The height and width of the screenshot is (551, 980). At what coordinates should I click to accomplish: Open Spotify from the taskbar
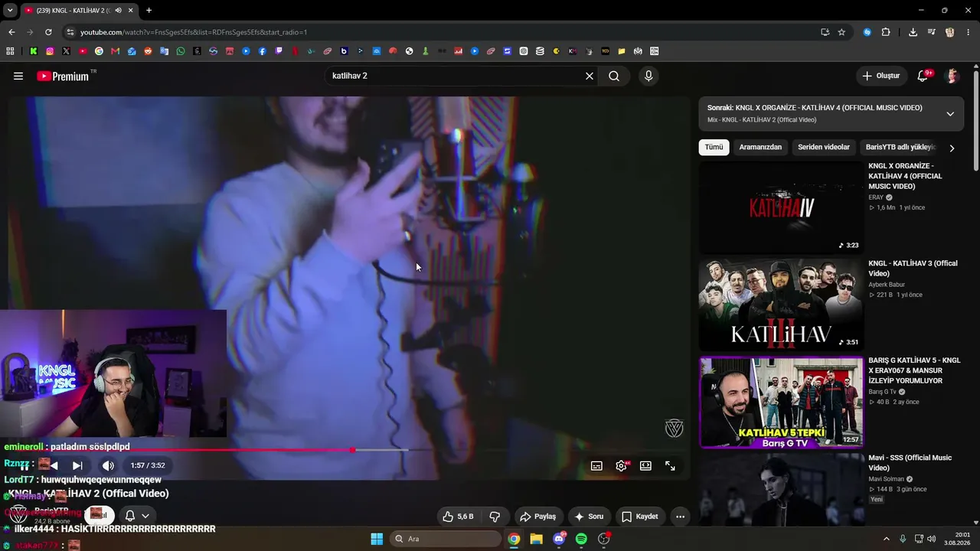581,539
